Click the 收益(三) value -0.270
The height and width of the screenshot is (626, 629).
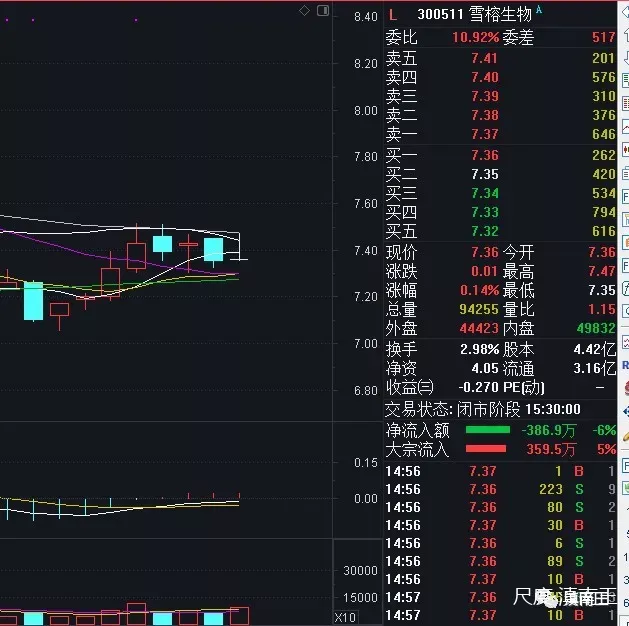pos(478,387)
